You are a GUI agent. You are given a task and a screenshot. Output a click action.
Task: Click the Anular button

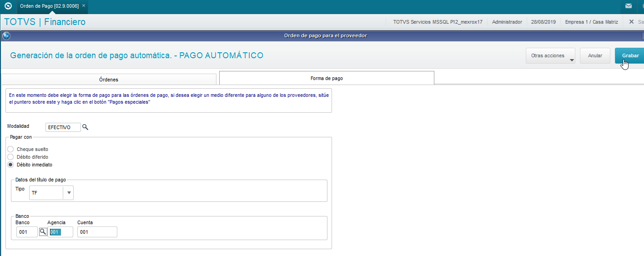coord(595,55)
